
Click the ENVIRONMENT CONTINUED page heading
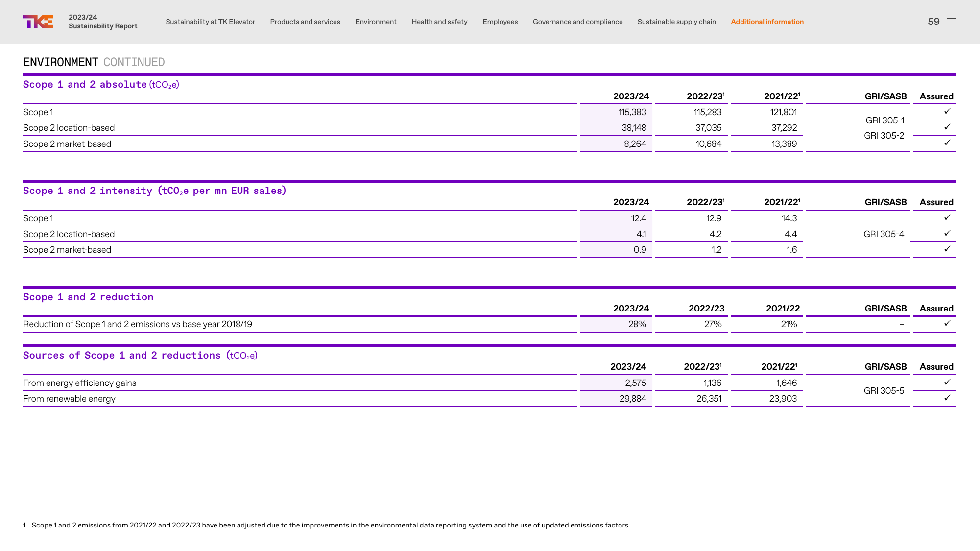tap(94, 62)
